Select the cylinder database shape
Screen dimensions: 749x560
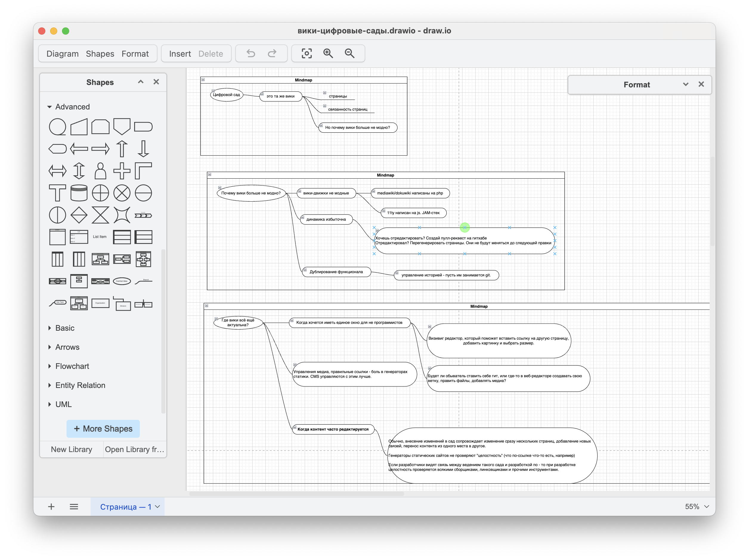click(x=79, y=193)
